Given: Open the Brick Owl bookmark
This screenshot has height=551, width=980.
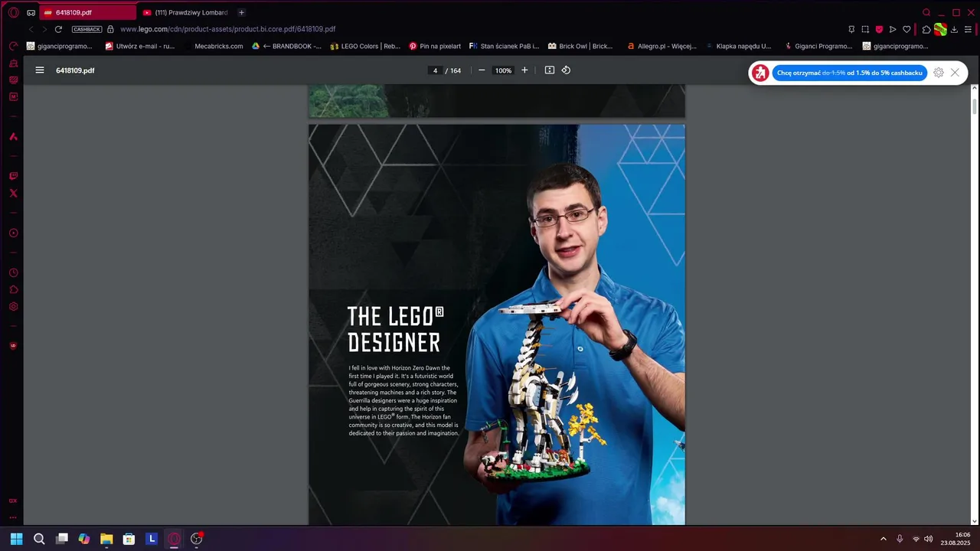Looking at the screenshot, I should pos(580,46).
